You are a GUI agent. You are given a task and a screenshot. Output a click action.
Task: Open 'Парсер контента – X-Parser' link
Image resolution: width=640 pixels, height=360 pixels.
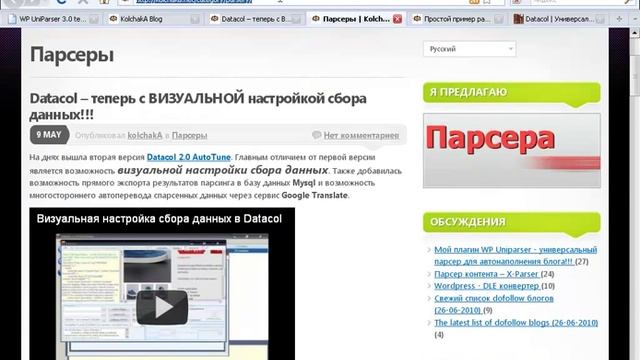click(487, 274)
